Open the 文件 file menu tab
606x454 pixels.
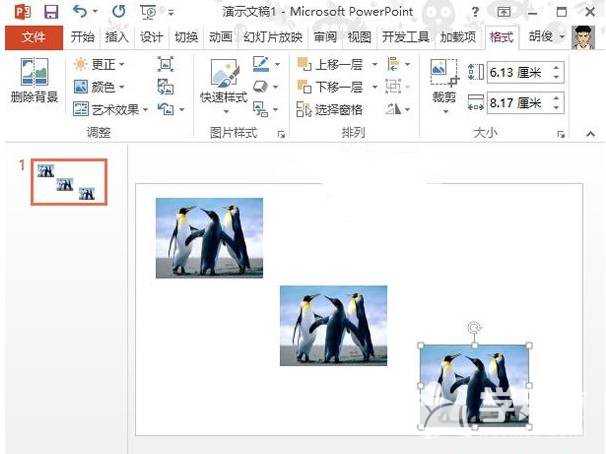34,37
